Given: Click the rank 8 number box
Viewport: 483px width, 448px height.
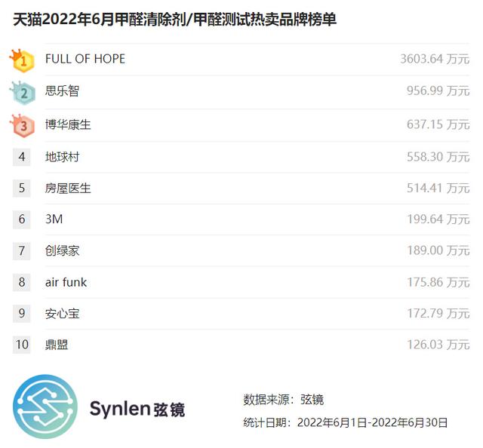Looking at the screenshot, I should [22, 282].
